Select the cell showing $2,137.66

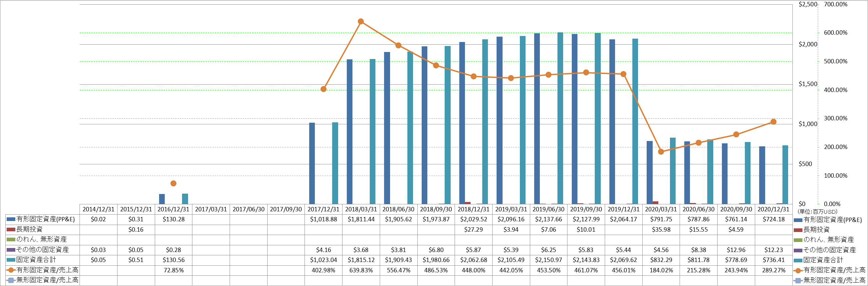click(548, 219)
